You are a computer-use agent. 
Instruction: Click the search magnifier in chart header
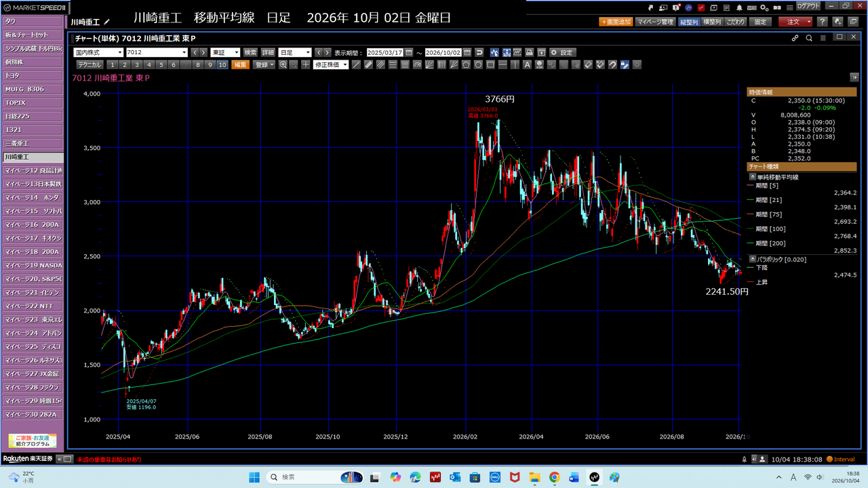pyautogui.click(x=809, y=38)
